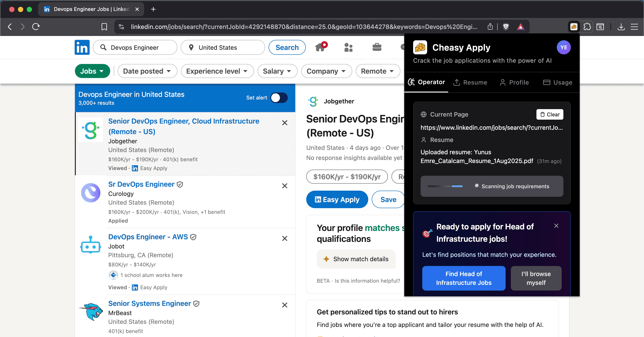Image resolution: width=644 pixels, height=337 pixels.
Task: Open the Salary filter dropdown
Action: 277,71
